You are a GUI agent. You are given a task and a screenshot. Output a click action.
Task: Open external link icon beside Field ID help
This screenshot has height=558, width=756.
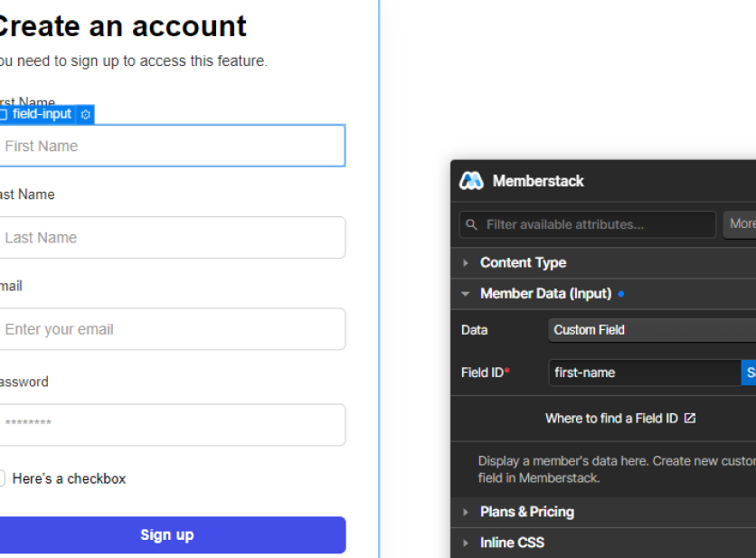690,418
